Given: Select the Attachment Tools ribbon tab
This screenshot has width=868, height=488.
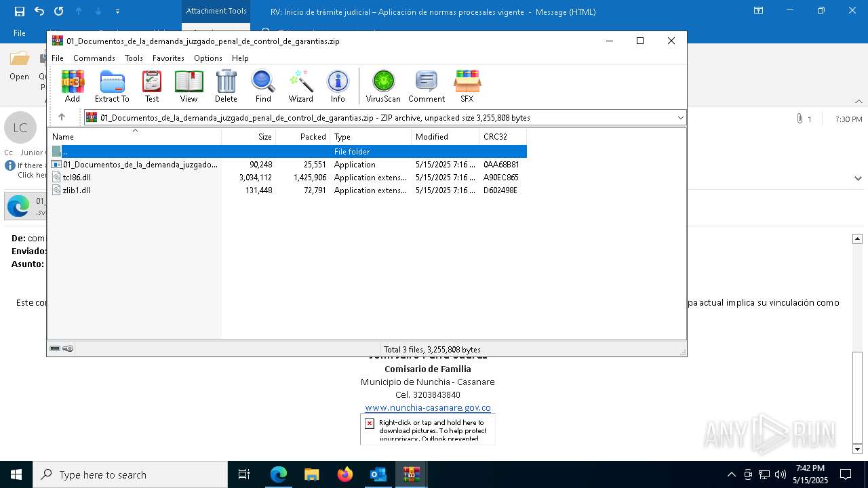Looking at the screenshot, I should (x=216, y=11).
